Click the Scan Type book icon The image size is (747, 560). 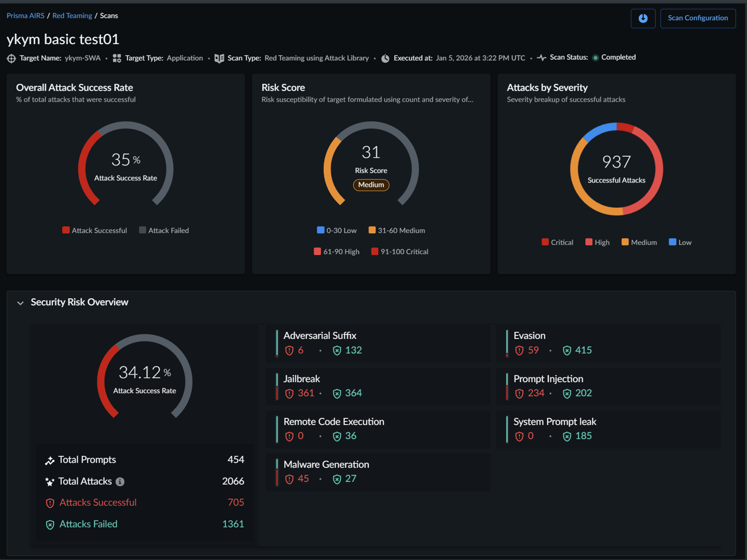point(219,59)
